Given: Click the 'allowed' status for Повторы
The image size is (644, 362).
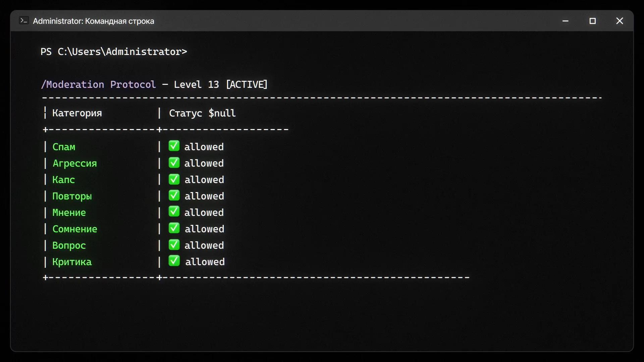Looking at the screenshot, I should pos(204,196).
